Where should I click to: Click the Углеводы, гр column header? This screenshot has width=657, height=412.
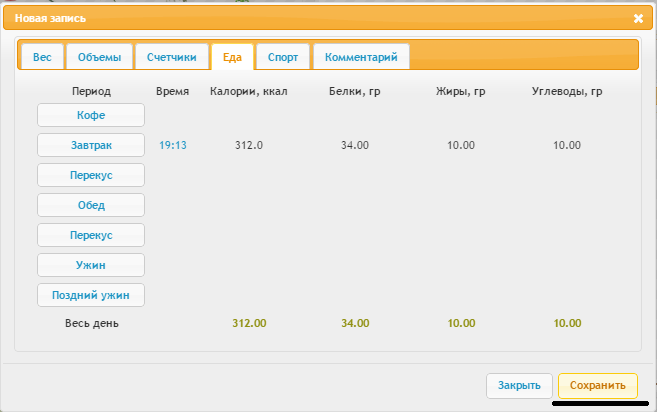(567, 91)
